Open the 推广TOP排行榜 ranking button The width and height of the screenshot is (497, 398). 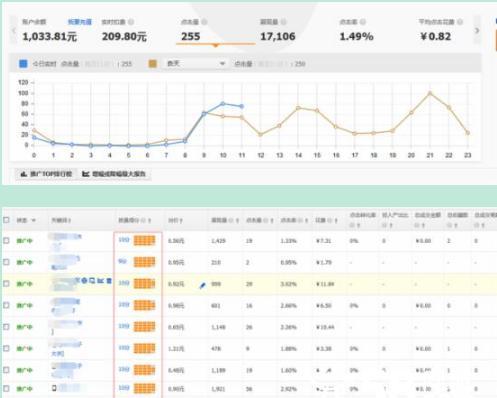[x=46, y=174]
